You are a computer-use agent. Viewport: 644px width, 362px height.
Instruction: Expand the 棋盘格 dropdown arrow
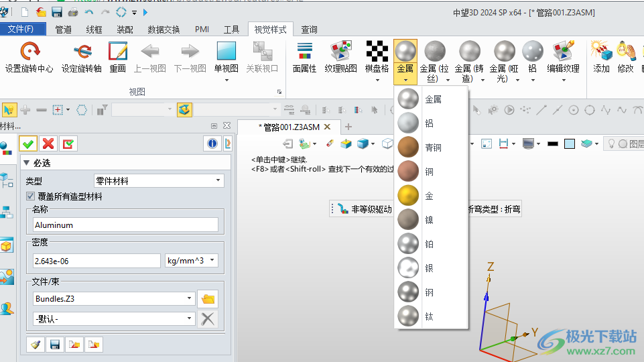[377, 80]
